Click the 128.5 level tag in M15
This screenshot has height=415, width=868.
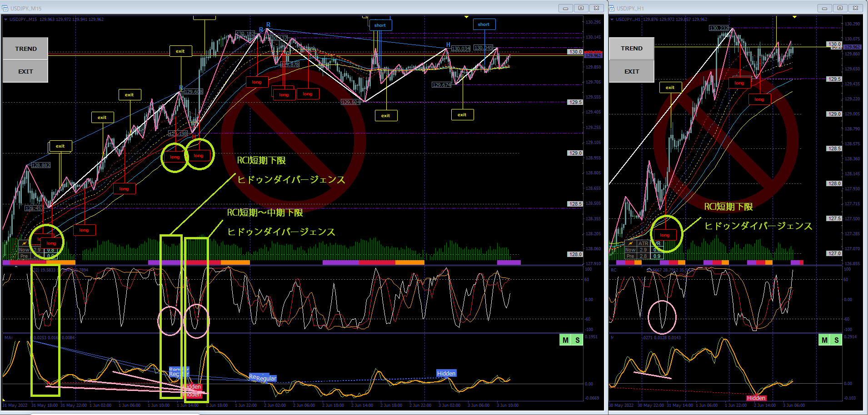tap(575, 204)
